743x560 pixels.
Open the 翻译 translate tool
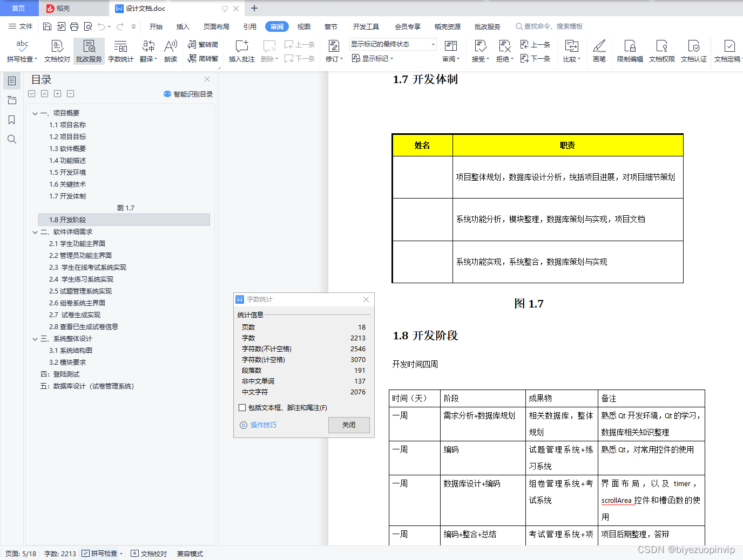[148, 51]
